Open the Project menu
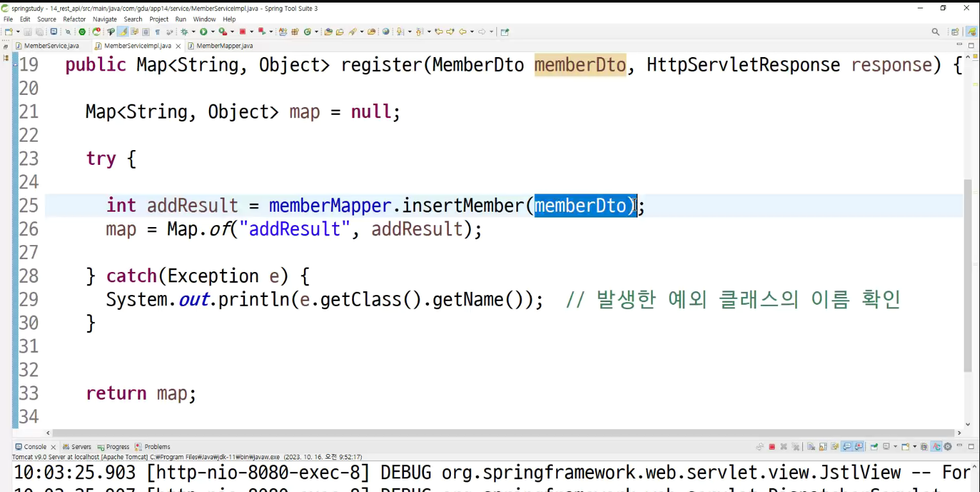Screen dimensions: 980x492 [x=159, y=19]
